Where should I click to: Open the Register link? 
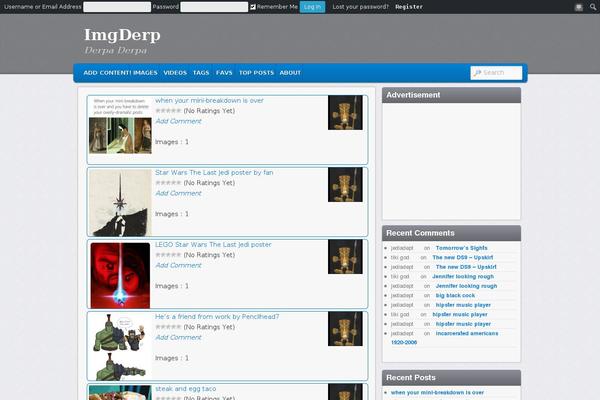pos(409,7)
